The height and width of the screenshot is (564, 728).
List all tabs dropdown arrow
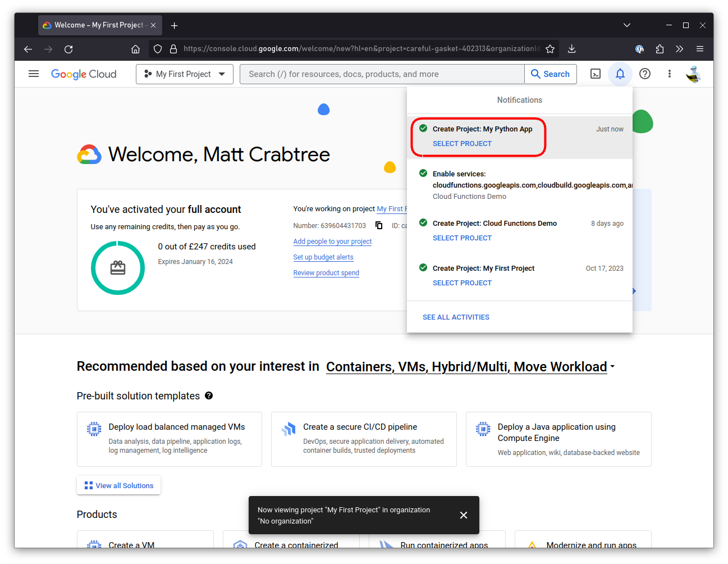click(627, 25)
